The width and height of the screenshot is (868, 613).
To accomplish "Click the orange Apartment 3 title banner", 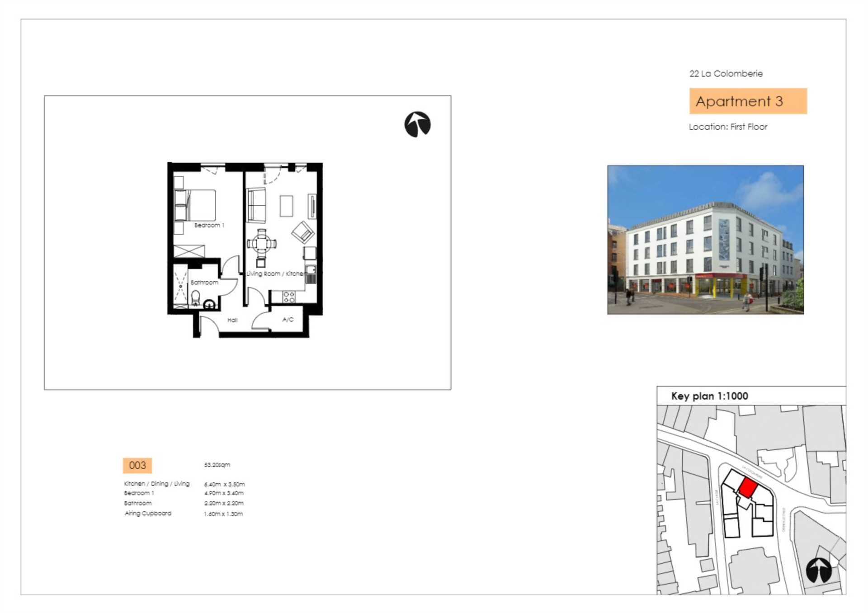I will tap(748, 101).
